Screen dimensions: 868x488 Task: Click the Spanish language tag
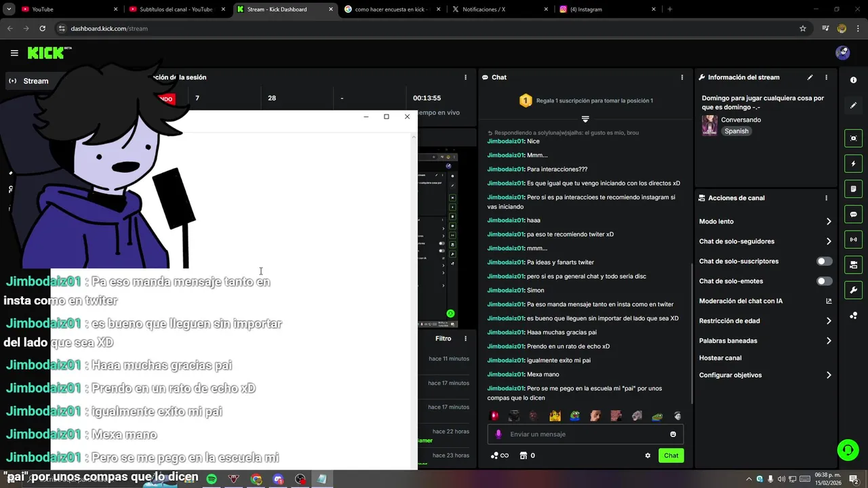coord(736,131)
